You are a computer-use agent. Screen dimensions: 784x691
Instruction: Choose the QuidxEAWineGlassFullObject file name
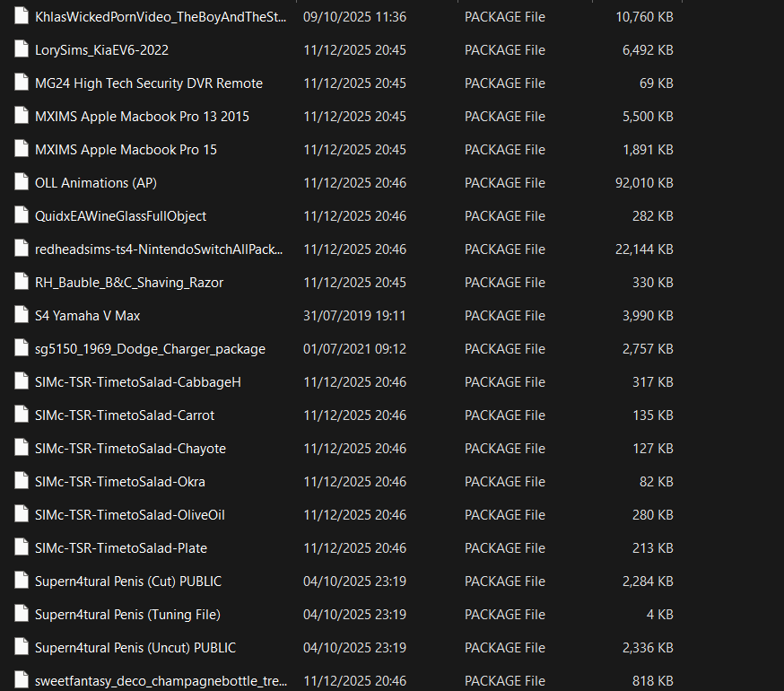point(120,216)
